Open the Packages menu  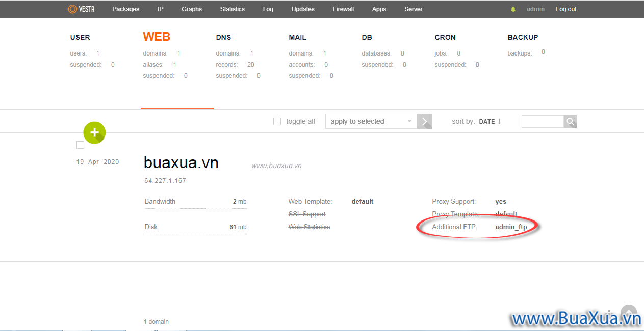point(126,9)
